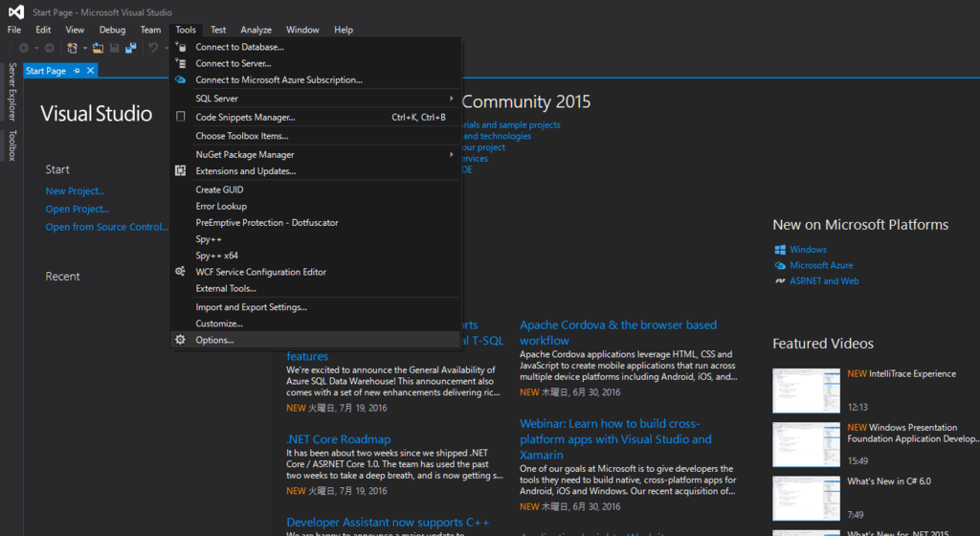980x536 pixels.
Task: Click the Microsoft Azure icon under platforms
Action: (x=780, y=265)
